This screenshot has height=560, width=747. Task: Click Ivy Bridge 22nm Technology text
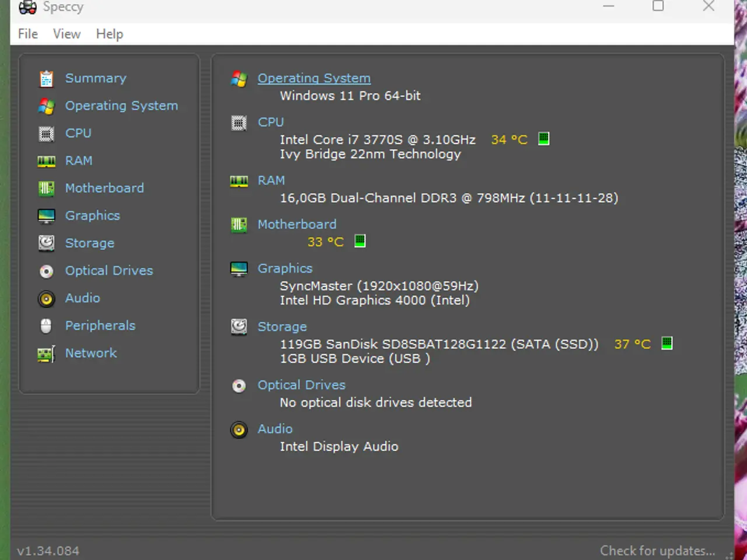click(x=370, y=154)
